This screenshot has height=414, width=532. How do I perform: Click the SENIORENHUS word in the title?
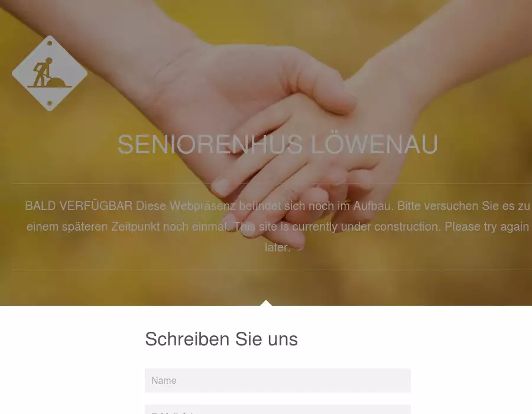(210, 144)
